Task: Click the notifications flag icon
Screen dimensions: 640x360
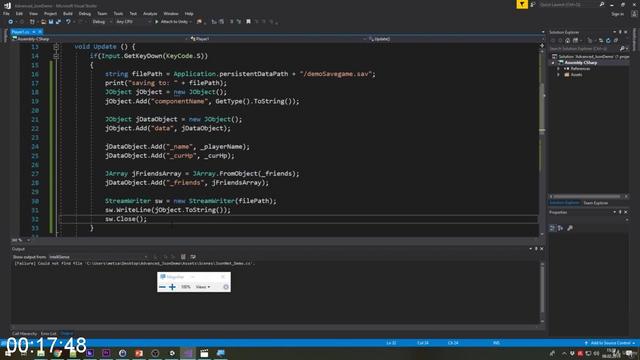Action: tap(522, 4)
